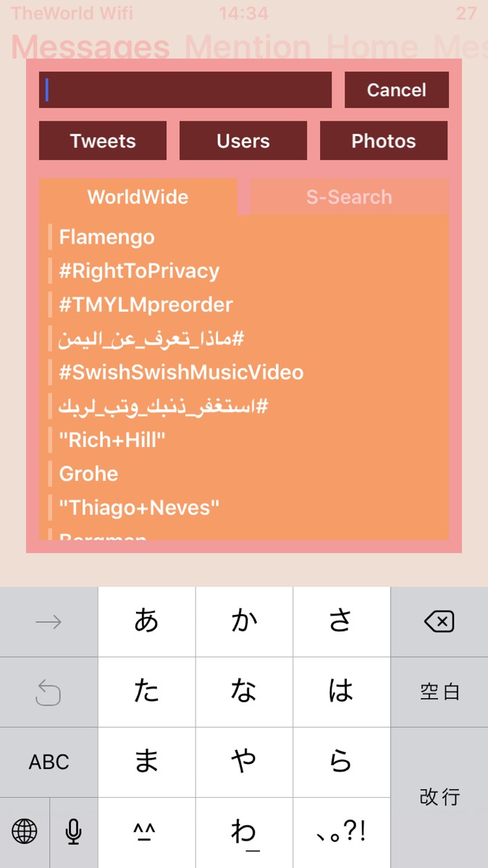Viewport: 488px width, 868px height.
Task: Select the WorldWide trends tab
Action: click(138, 197)
